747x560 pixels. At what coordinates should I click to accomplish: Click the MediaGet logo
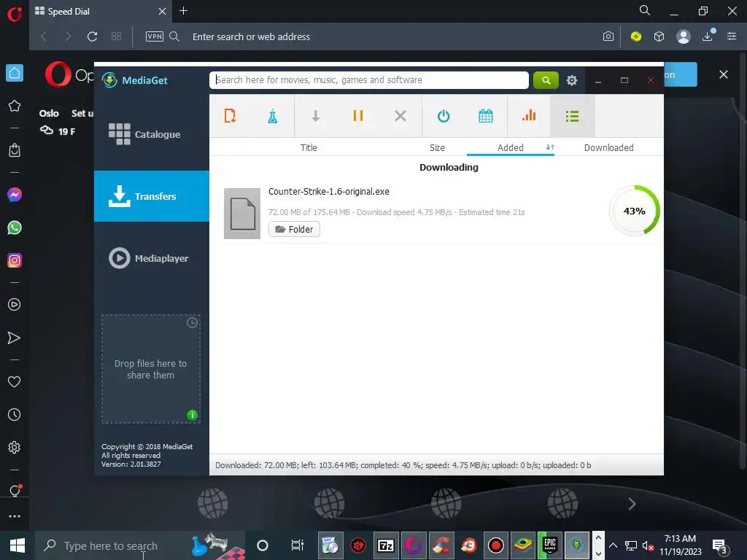point(135,80)
